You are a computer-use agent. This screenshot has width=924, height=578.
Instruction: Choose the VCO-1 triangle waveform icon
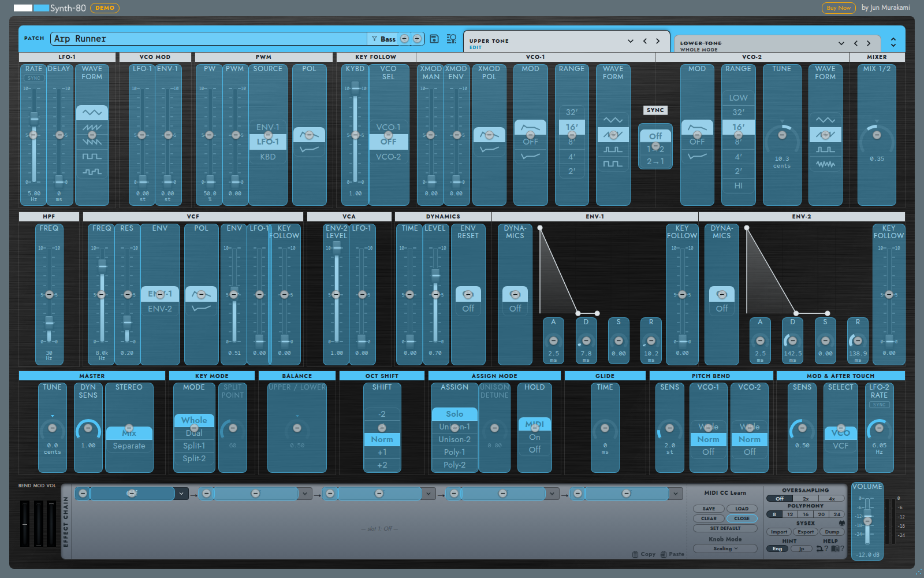613,120
